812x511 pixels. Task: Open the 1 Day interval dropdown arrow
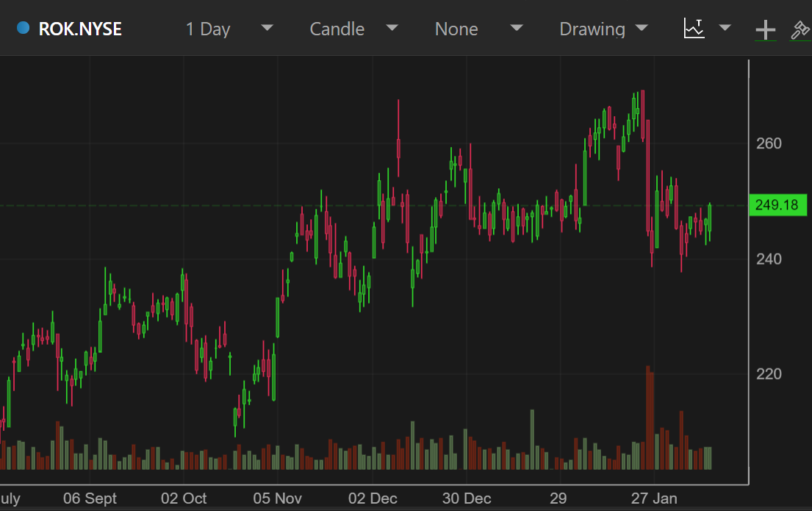pyautogui.click(x=267, y=28)
